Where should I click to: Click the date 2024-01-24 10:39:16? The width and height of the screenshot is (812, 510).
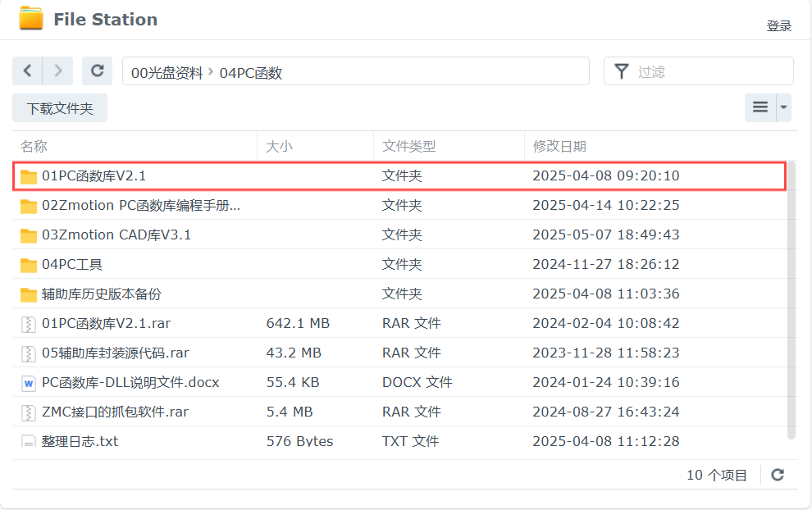click(x=606, y=383)
